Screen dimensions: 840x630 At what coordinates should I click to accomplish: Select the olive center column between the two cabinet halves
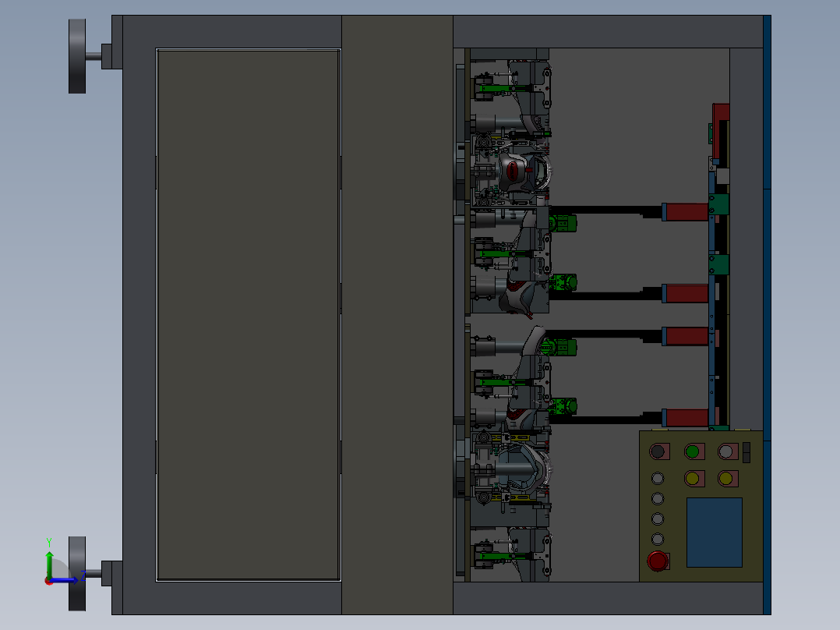coord(397,315)
